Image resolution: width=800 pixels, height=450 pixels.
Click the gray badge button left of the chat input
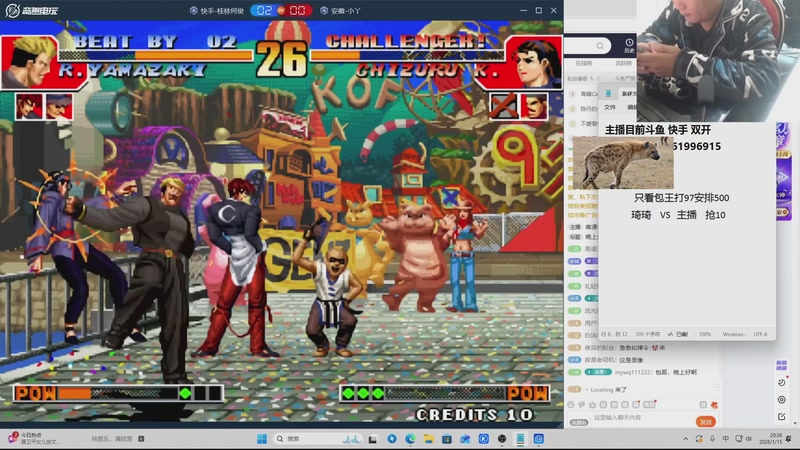click(x=579, y=422)
